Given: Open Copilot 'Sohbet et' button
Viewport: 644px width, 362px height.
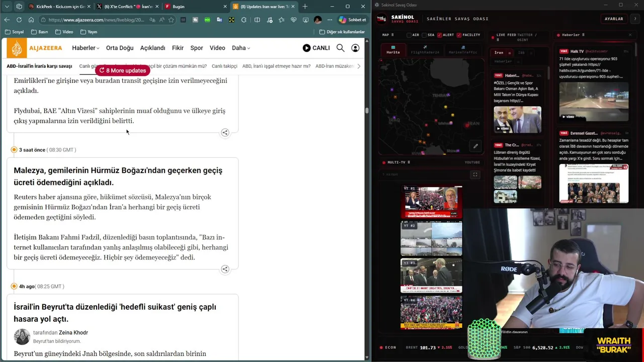Looking at the screenshot, I should tap(353, 20).
